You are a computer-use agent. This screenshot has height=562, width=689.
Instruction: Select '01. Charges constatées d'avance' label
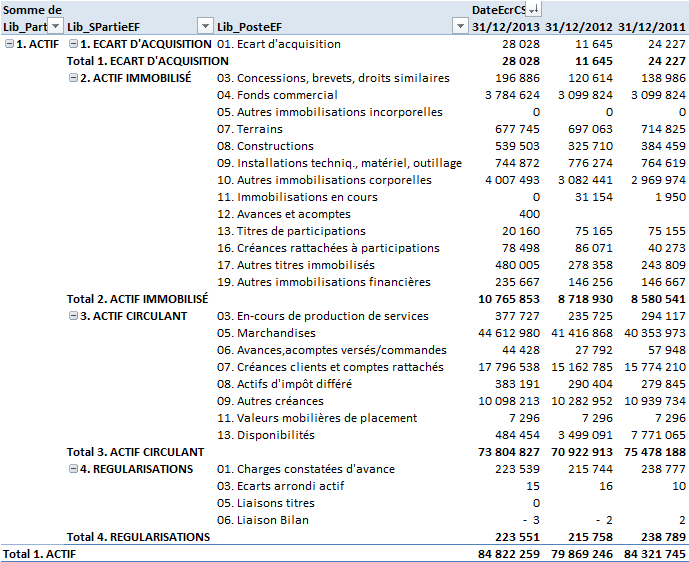pos(306,469)
